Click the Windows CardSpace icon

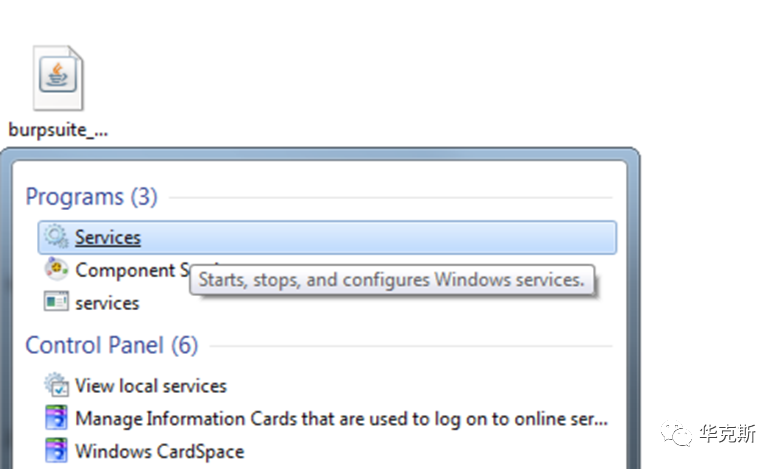click(56, 450)
